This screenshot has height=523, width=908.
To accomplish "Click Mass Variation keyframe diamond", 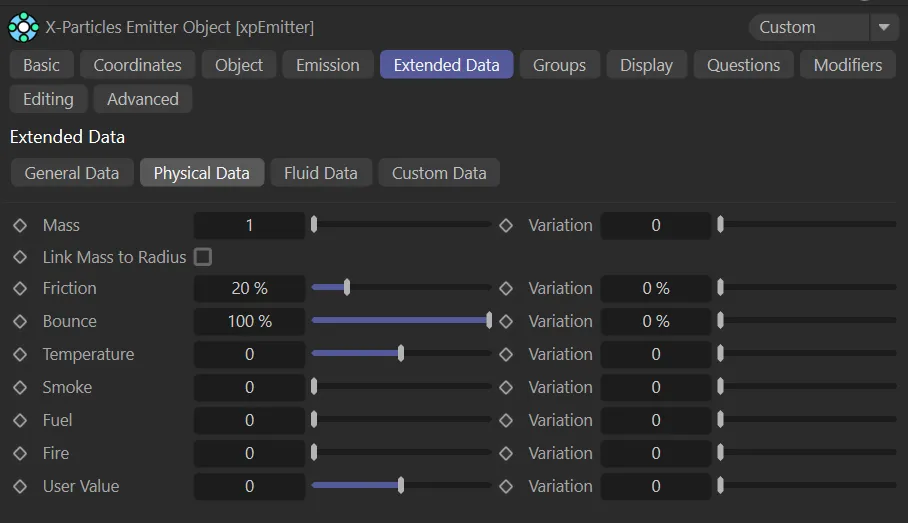I will click(506, 226).
